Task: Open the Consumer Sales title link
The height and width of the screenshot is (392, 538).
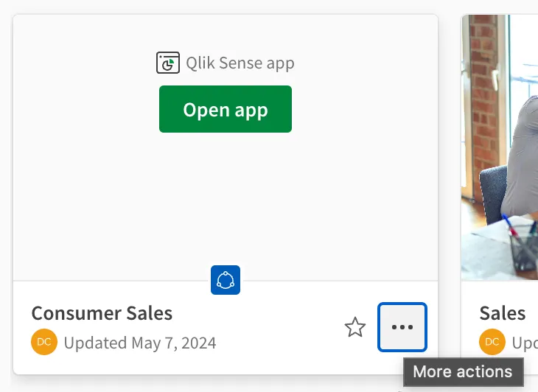Action: [x=102, y=313]
